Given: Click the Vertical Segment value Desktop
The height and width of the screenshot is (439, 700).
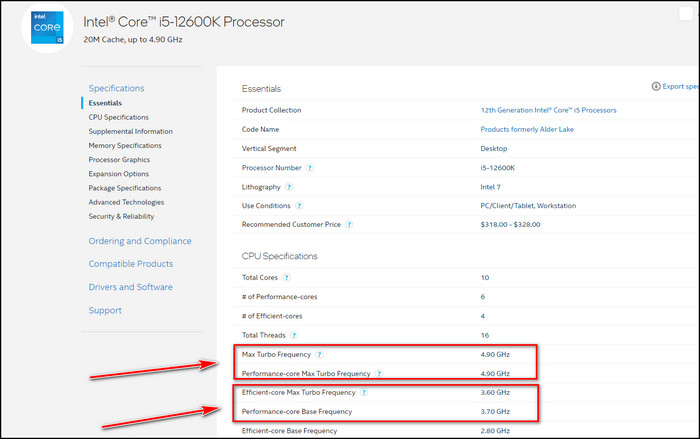Looking at the screenshot, I should point(494,149).
